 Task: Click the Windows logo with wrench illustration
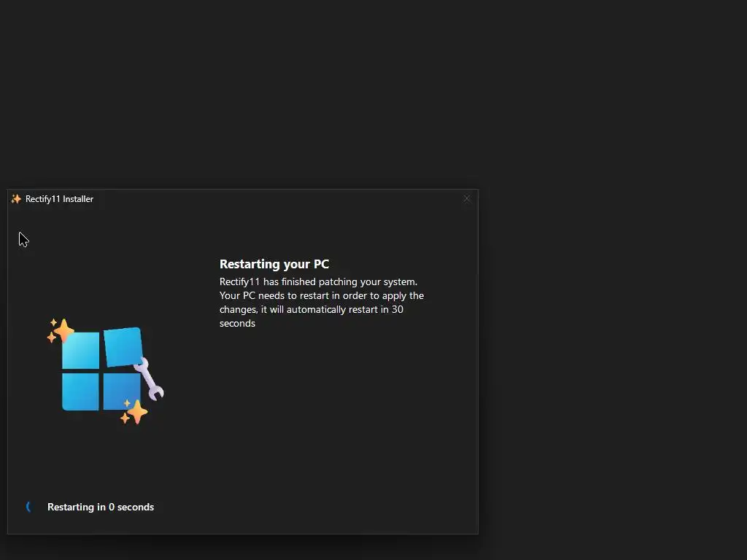106,371
